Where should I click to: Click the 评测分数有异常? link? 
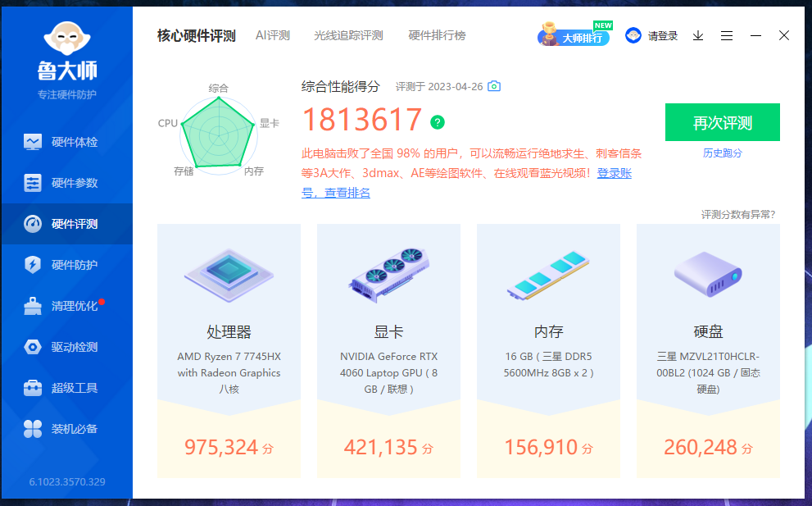click(x=738, y=215)
